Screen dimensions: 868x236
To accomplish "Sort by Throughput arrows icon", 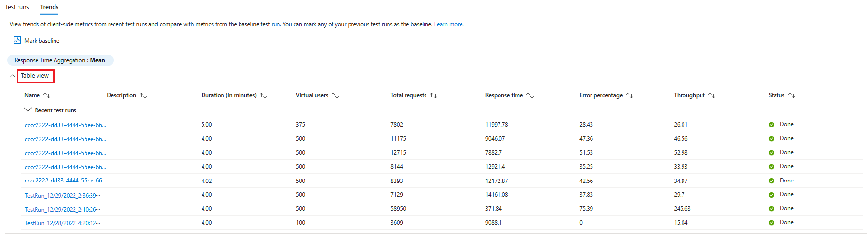I will click(712, 95).
